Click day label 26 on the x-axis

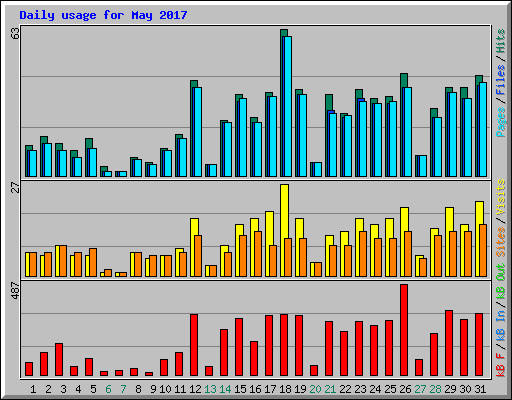click(405, 389)
